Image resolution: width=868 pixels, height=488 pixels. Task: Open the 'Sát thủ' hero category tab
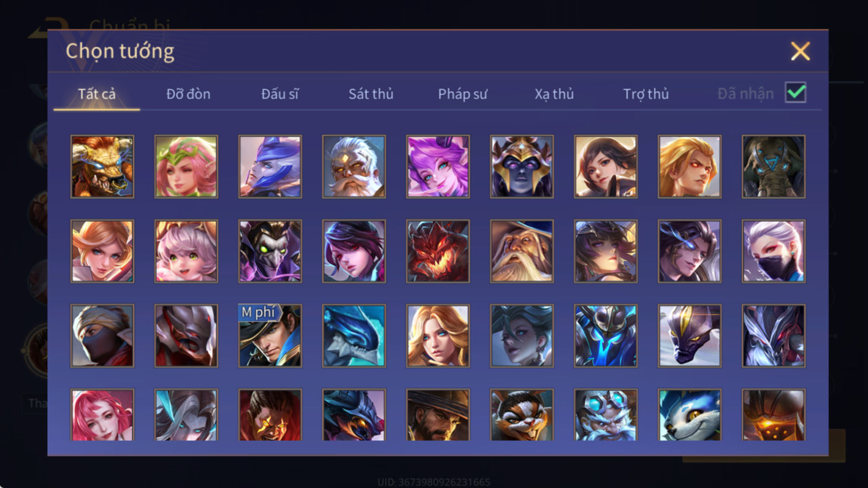click(371, 94)
